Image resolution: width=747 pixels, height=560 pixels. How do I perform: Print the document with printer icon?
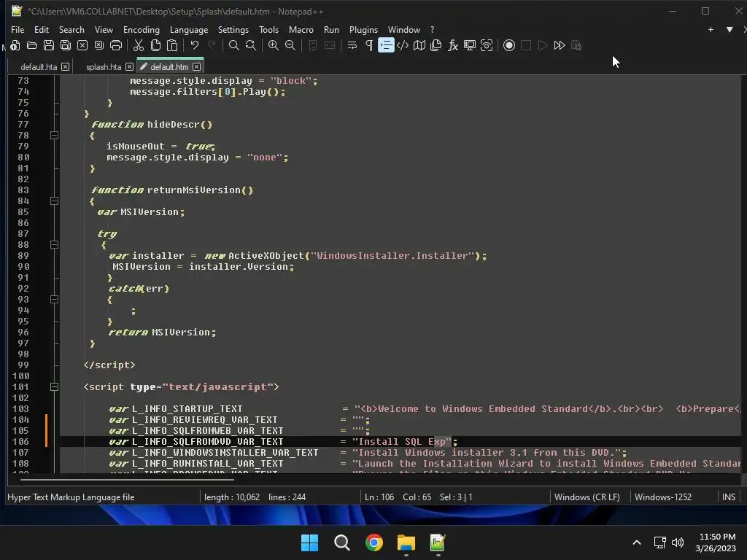(x=116, y=45)
